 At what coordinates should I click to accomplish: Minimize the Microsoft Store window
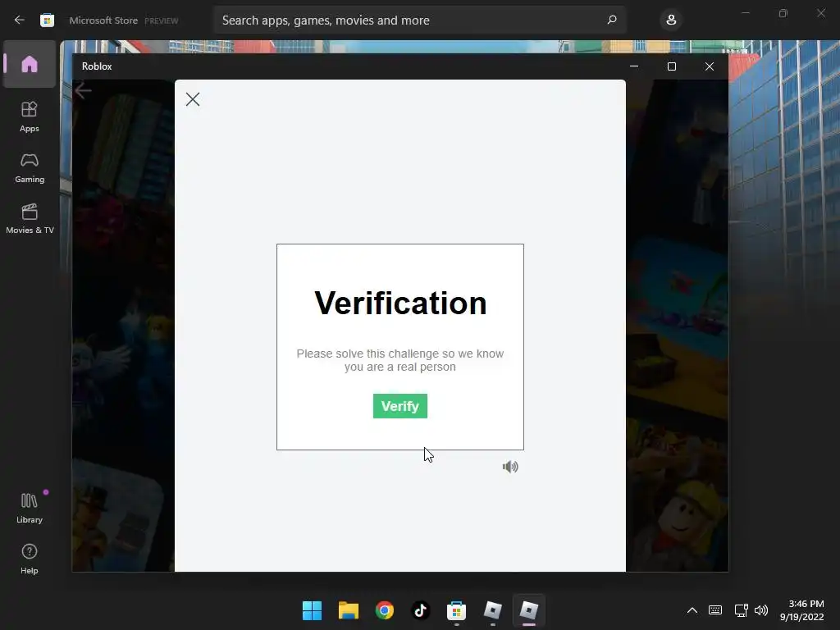746,13
